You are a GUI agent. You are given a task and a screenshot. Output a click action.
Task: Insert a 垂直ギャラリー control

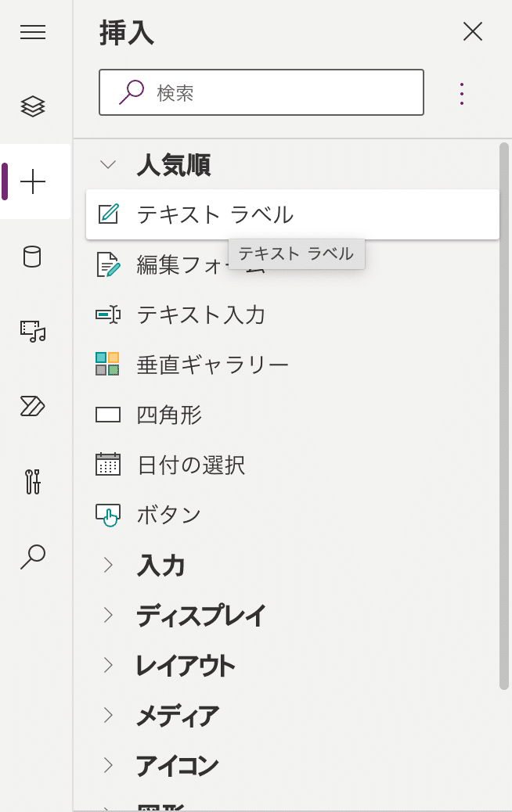212,364
